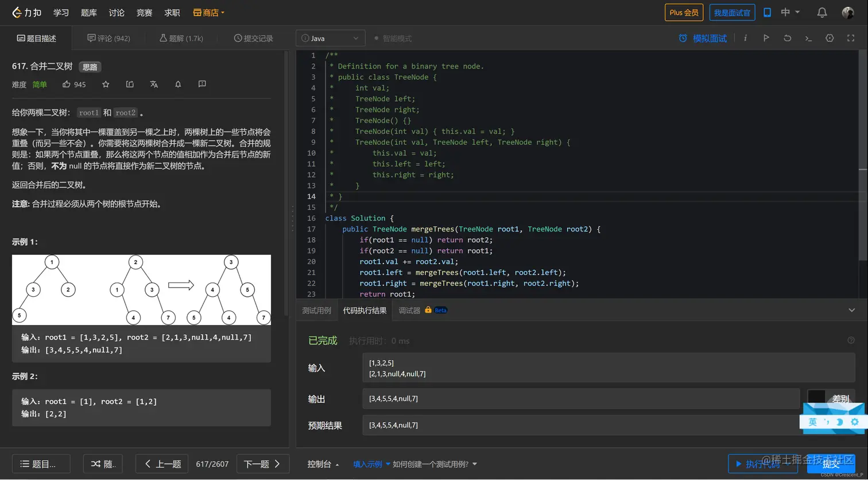The height and width of the screenshot is (480, 868).
Task: Click the lock icon beside 调试器
Action: click(428, 310)
